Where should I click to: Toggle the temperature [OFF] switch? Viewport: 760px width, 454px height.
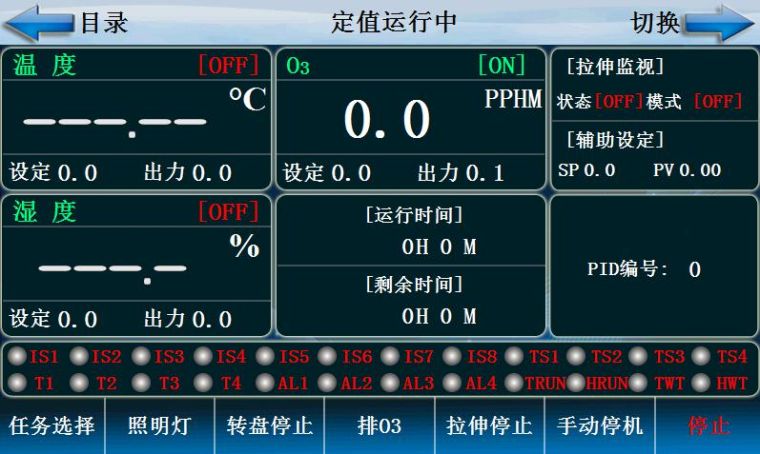(x=229, y=66)
